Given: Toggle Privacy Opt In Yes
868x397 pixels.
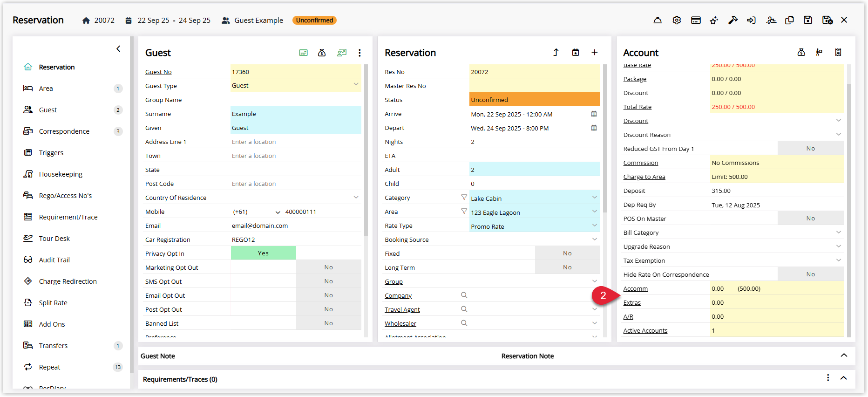Looking at the screenshot, I should (x=264, y=253).
